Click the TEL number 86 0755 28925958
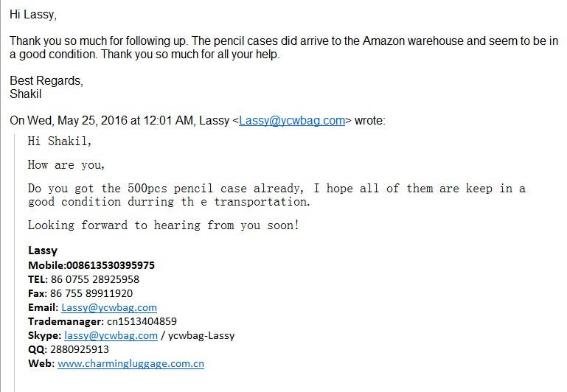 coord(94,280)
